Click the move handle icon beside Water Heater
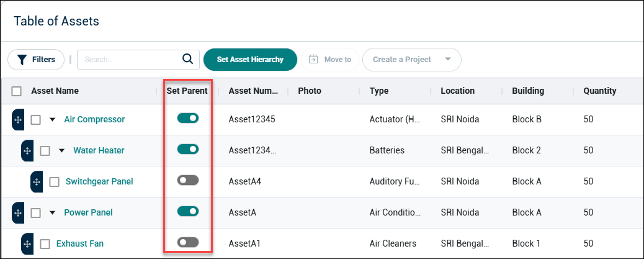 pos(27,151)
